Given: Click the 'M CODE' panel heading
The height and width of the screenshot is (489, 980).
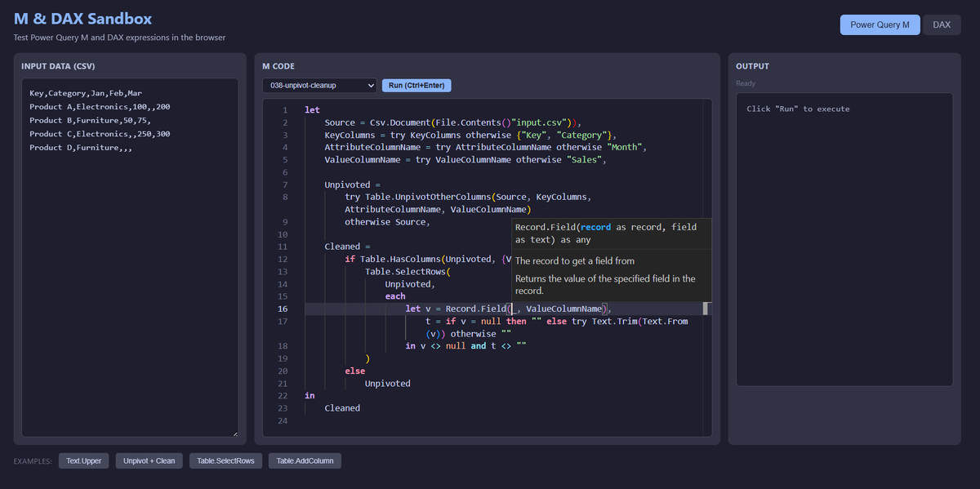Looking at the screenshot, I should (278, 66).
